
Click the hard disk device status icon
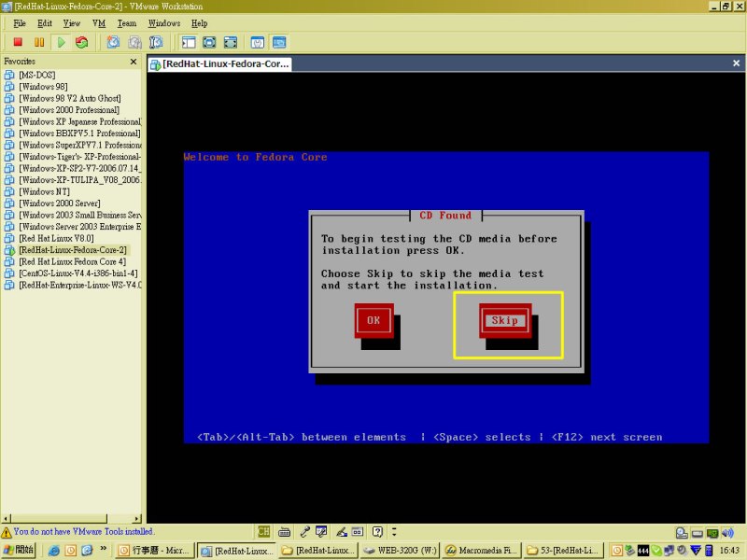(682, 533)
